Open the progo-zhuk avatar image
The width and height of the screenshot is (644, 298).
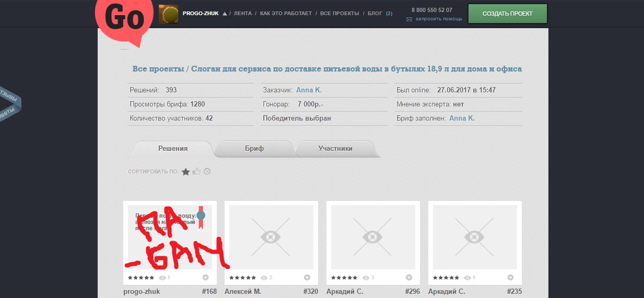168,14
